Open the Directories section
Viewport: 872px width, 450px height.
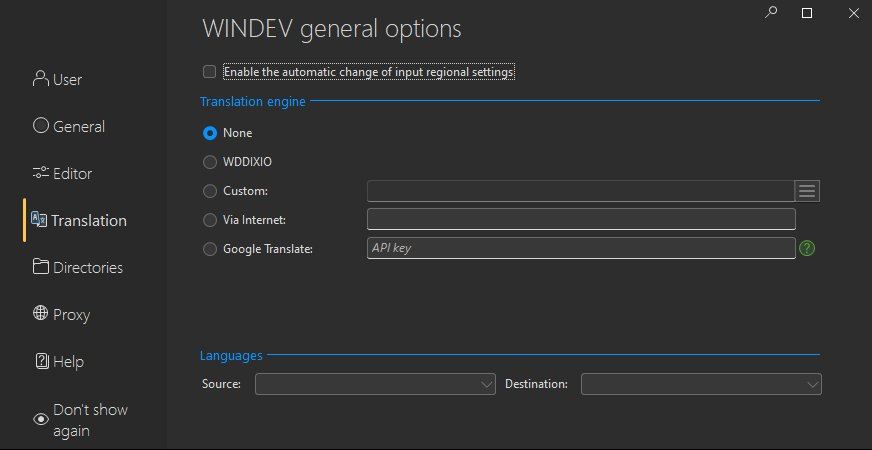click(78, 267)
